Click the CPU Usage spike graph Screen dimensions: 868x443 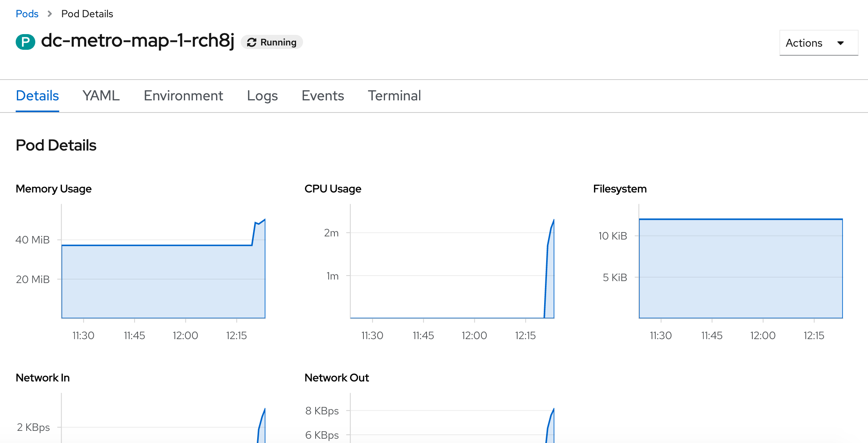point(550,274)
